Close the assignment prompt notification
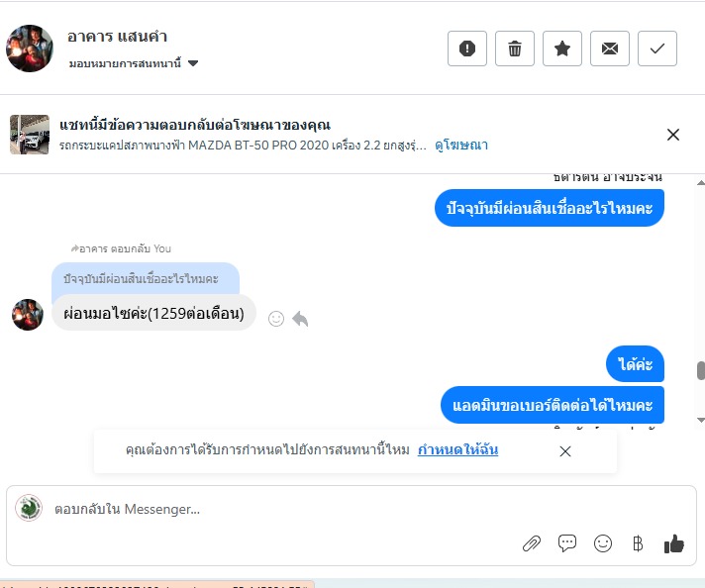The image size is (705, 588). coord(565,451)
